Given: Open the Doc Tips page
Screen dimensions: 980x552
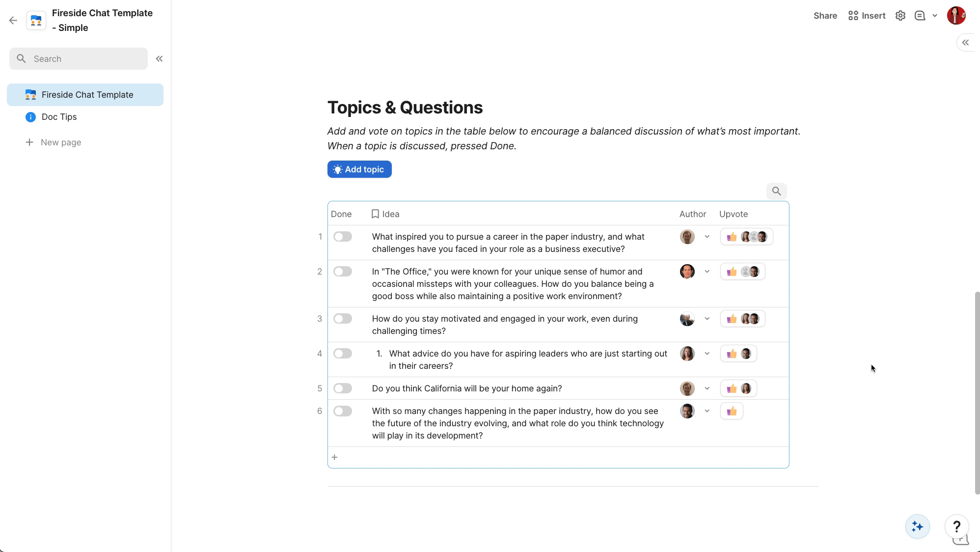Looking at the screenshot, I should [x=59, y=117].
